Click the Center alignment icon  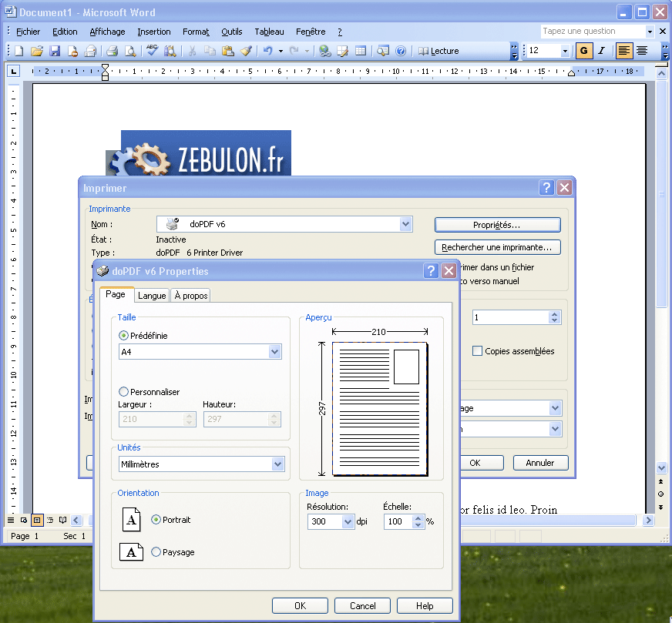(642, 51)
